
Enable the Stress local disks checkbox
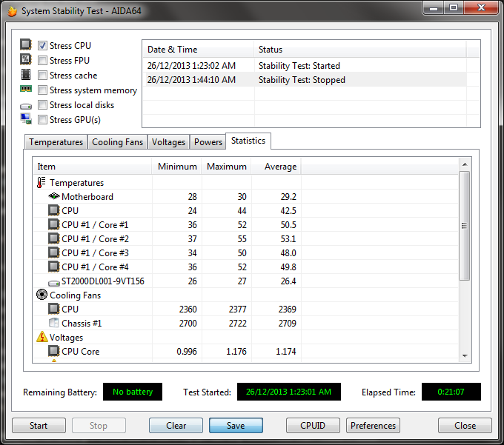pos(42,104)
